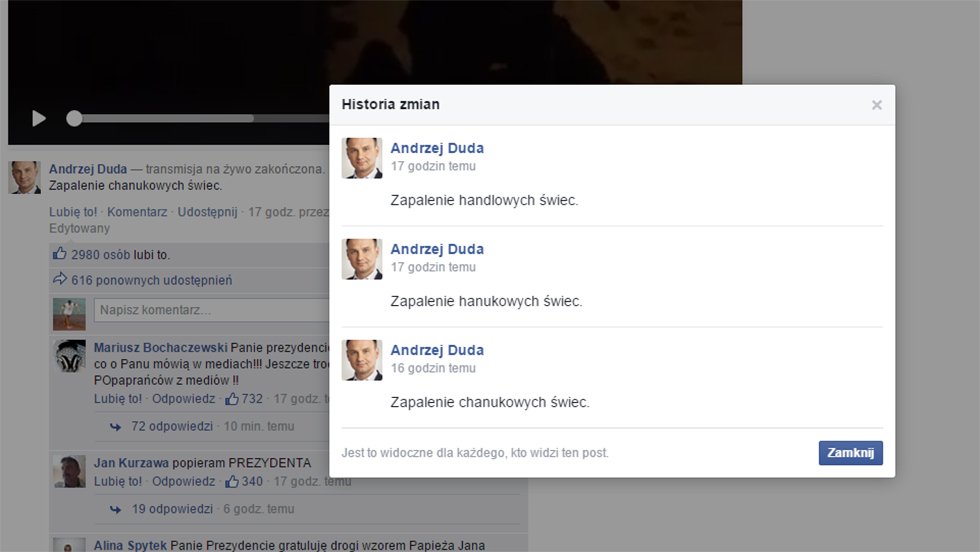Click the profile photo beside 'chanukowych' edit
The height and width of the screenshot is (552, 980).
[362, 360]
